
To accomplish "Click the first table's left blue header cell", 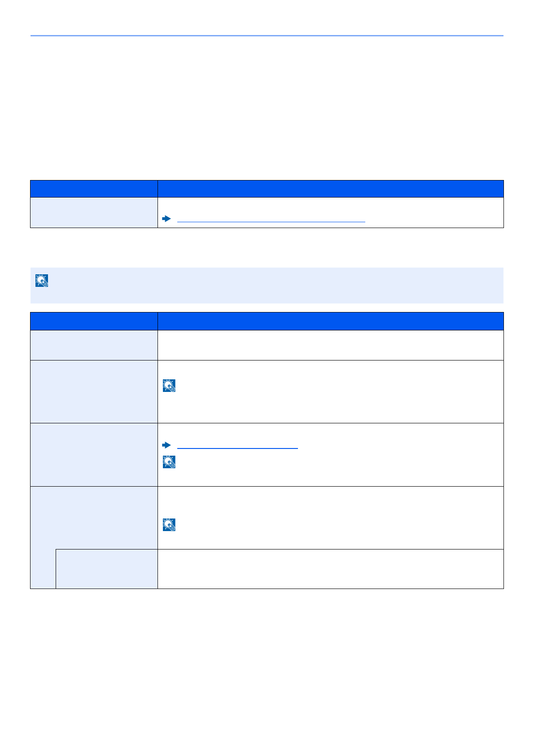I will (94, 189).
